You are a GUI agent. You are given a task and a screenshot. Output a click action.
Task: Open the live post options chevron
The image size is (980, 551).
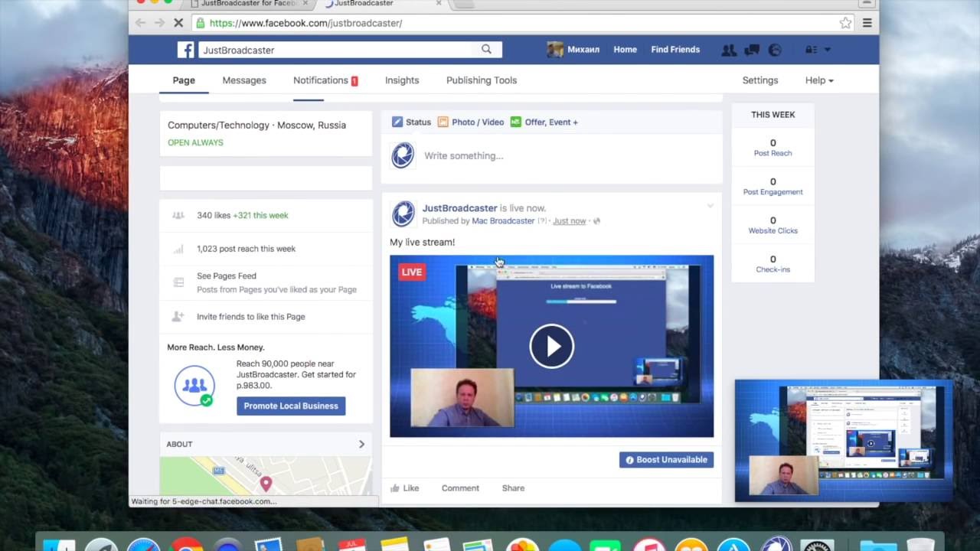coord(710,206)
